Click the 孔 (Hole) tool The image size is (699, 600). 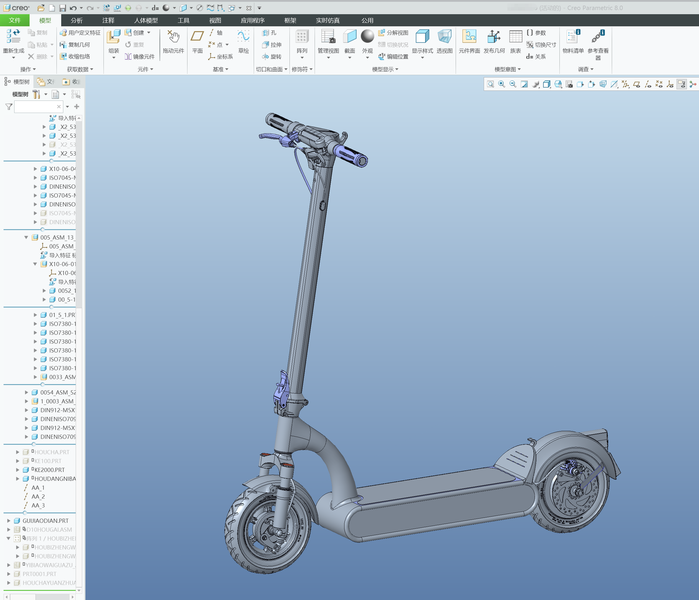(269, 33)
